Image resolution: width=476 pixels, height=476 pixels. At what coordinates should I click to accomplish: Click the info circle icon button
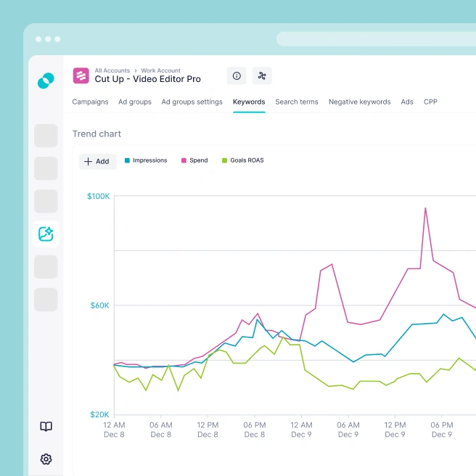pos(237,75)
